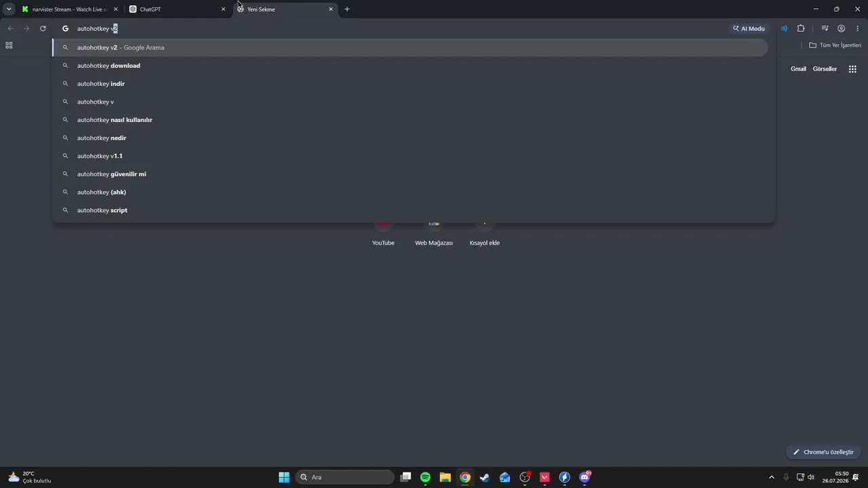Screen dimensions: 868x488
Task: Open Discord from the taskbar
Action: tap(585, 477)
